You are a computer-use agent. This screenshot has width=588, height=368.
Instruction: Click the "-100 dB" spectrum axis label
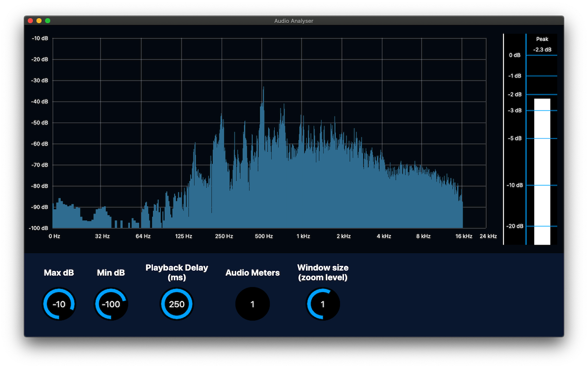click(38, 228)
